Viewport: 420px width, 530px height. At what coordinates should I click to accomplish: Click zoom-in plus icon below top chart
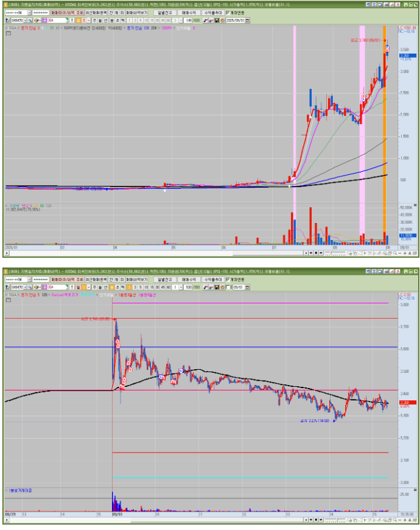tap(405, 253)
